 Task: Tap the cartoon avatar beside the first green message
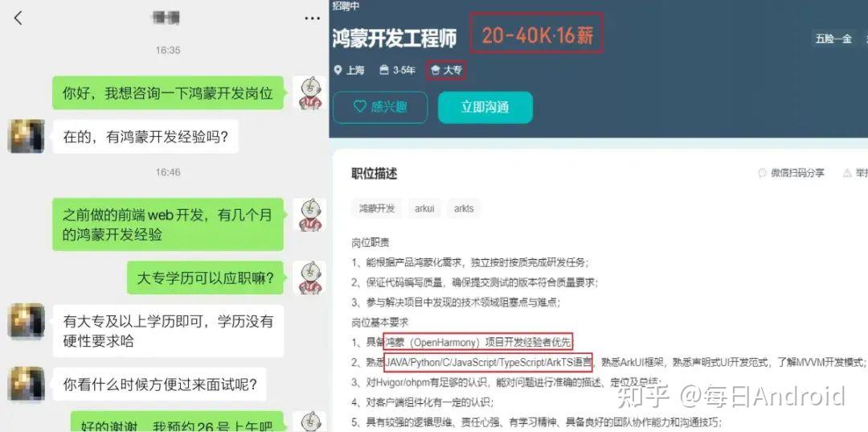tap(310, 93)
